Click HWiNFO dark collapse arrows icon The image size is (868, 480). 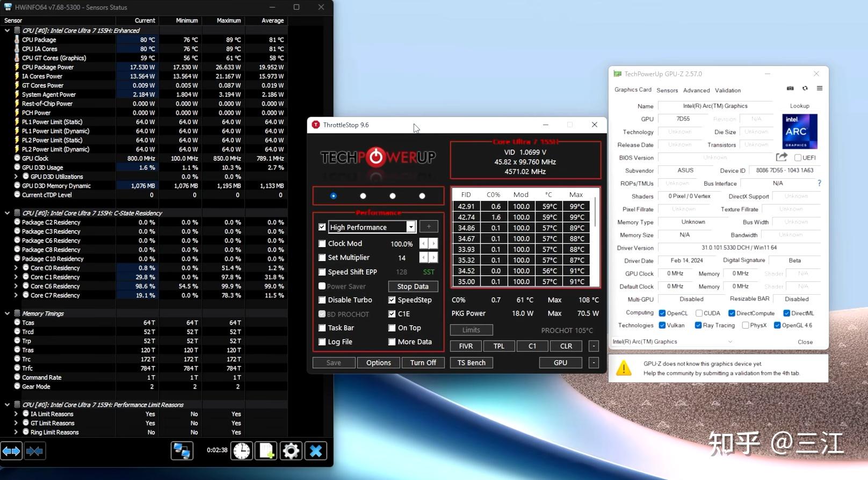34,451
